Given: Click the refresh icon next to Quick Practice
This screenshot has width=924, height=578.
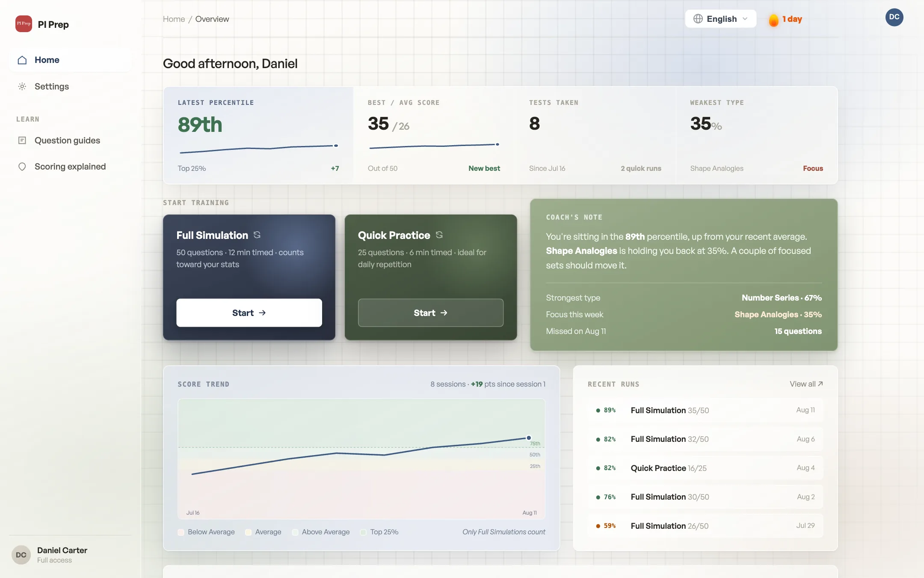Looking at the screenshot, I should 439,235.
